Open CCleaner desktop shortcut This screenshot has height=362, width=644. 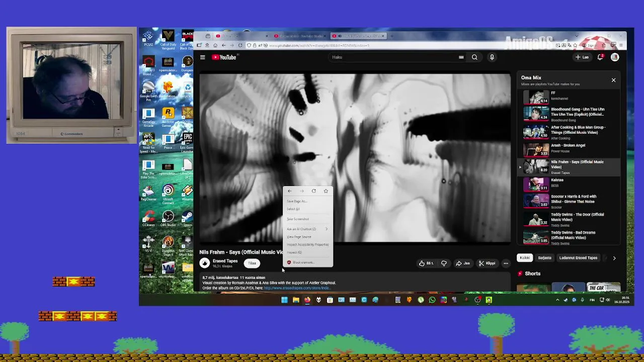[148, 219]
